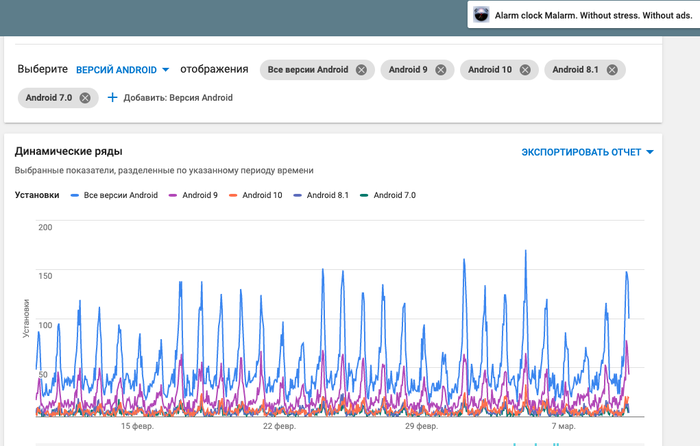Click the plus icon to add version
This screenshot has height=446, width=700.
(112, 98)
